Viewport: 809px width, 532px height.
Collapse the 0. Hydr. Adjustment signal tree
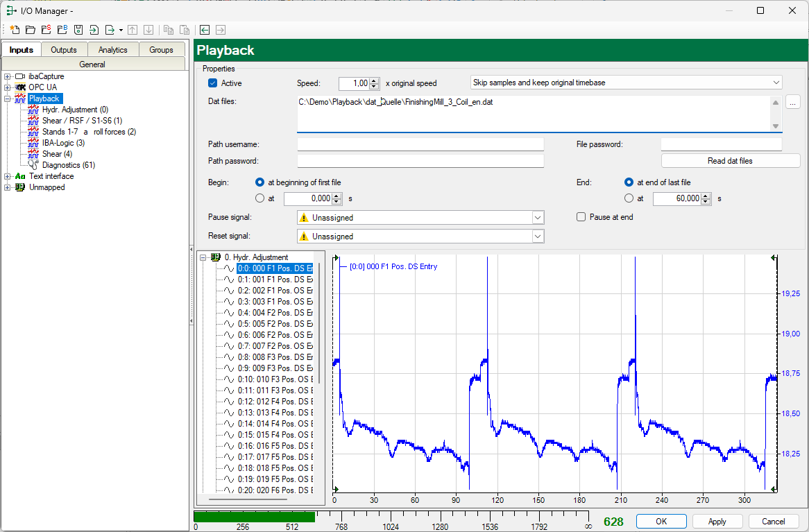(203, 257)
